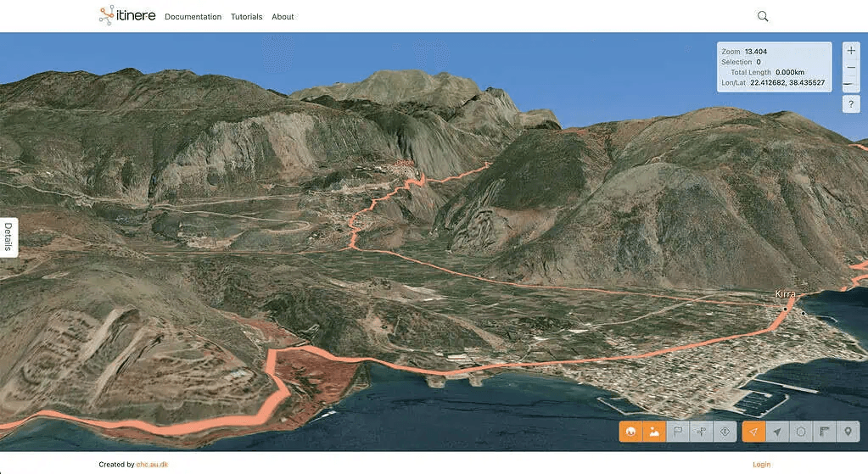Select the location pin marker tool
Screen dimensions: 868x474
pos(848,432)
